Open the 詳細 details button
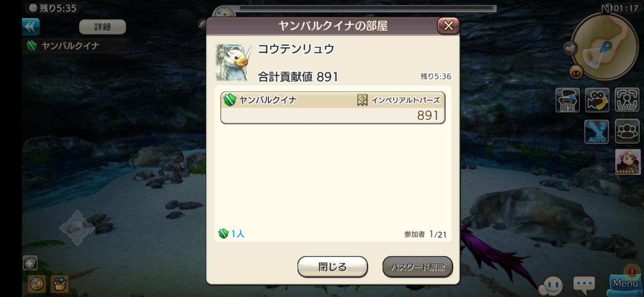 point(103,27)
